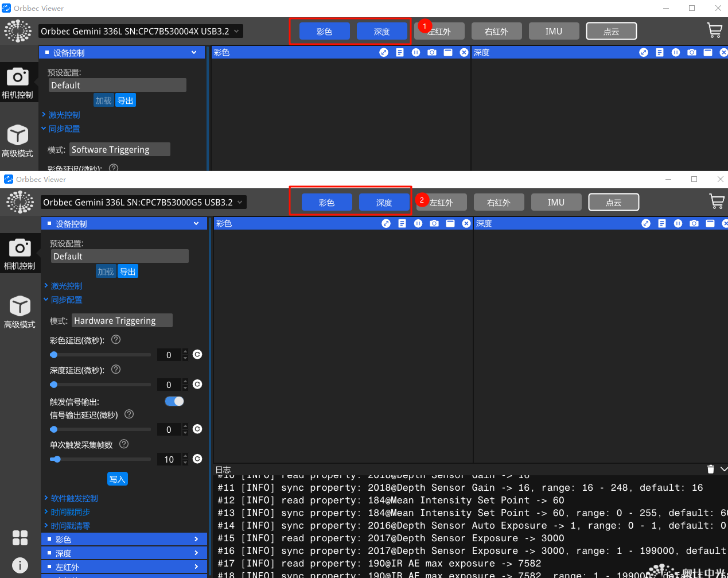728x578 pixels.
Task: Toggle the 触发信号输出 switch
Action: point(174,401)
